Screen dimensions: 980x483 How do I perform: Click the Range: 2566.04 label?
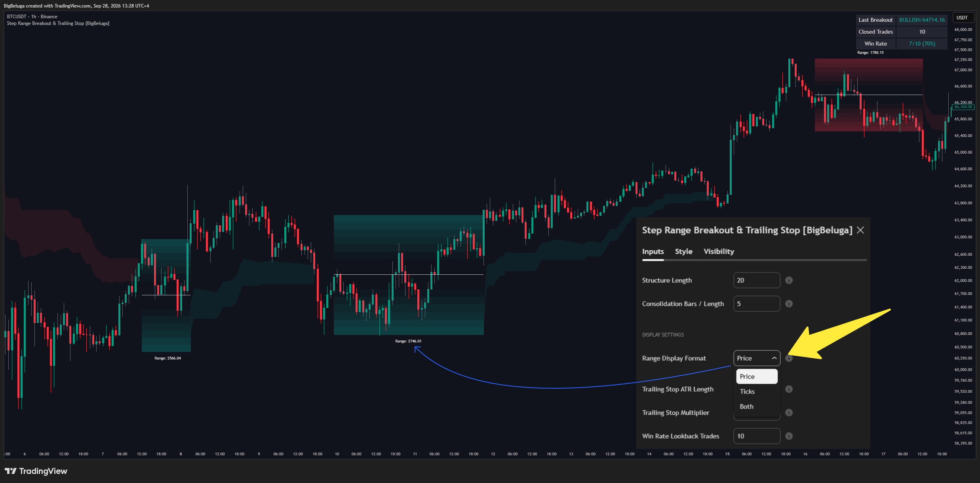click(167, 358)
